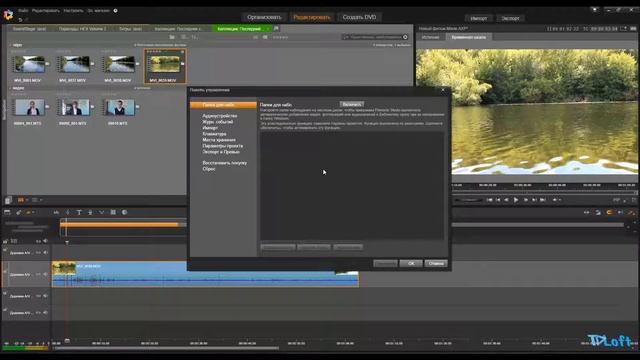This screenshot has height=360, width=640.
Task: Click the round clear icon in the search field
Action: click(405, 37)
